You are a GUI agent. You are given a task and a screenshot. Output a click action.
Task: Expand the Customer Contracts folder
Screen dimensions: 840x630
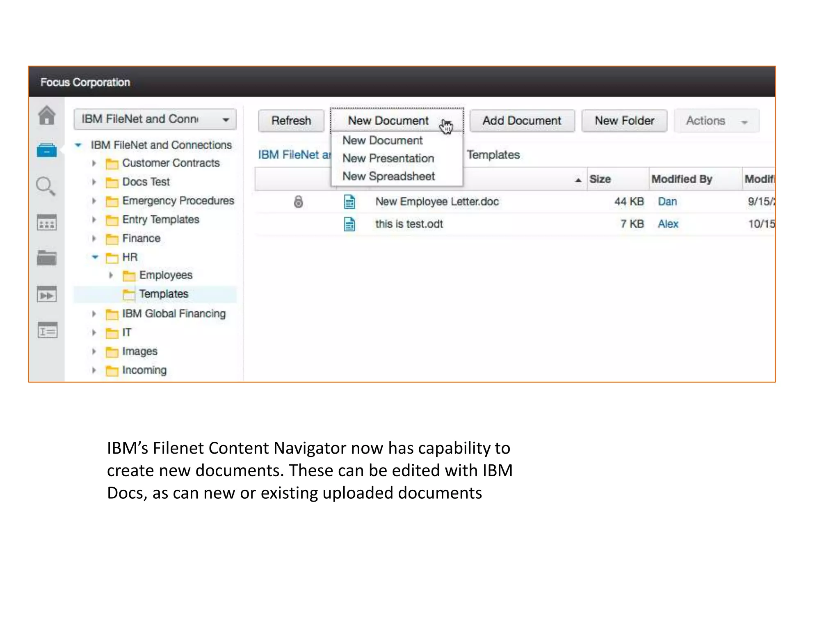point(94,163)
